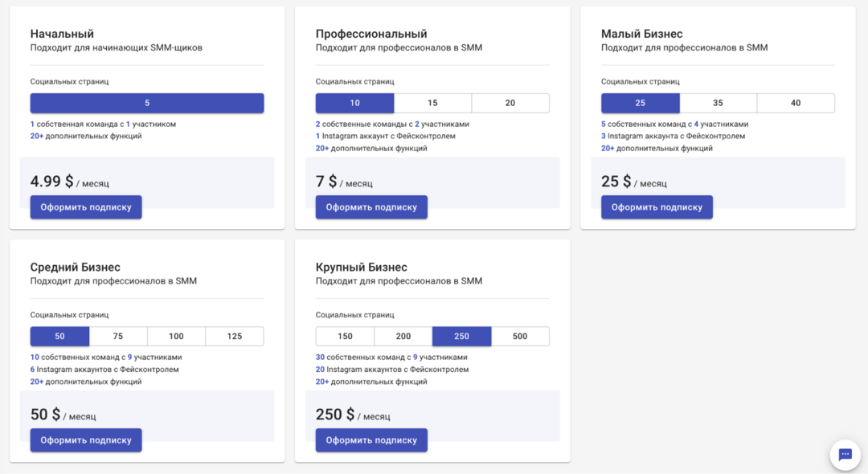Subscribe to the Профессиональный plan for 7 $
This screenshot has width=868, height=474.
371,207
